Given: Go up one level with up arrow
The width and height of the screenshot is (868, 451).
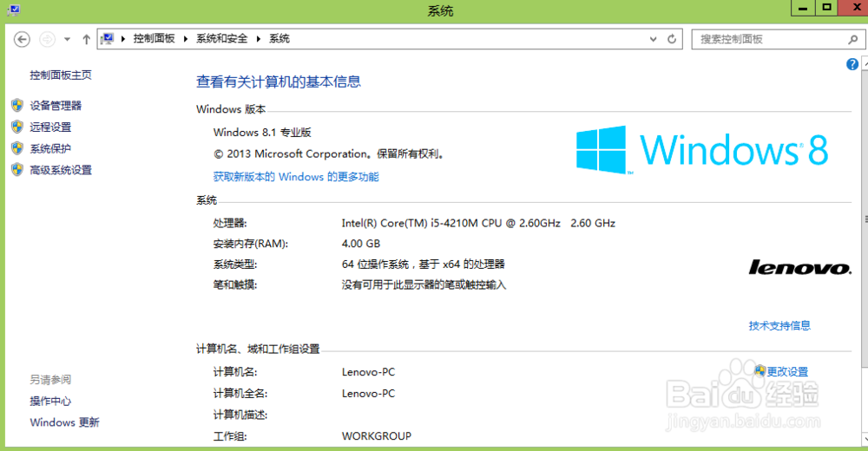Looking at the screenshot, I should (86, 39).
